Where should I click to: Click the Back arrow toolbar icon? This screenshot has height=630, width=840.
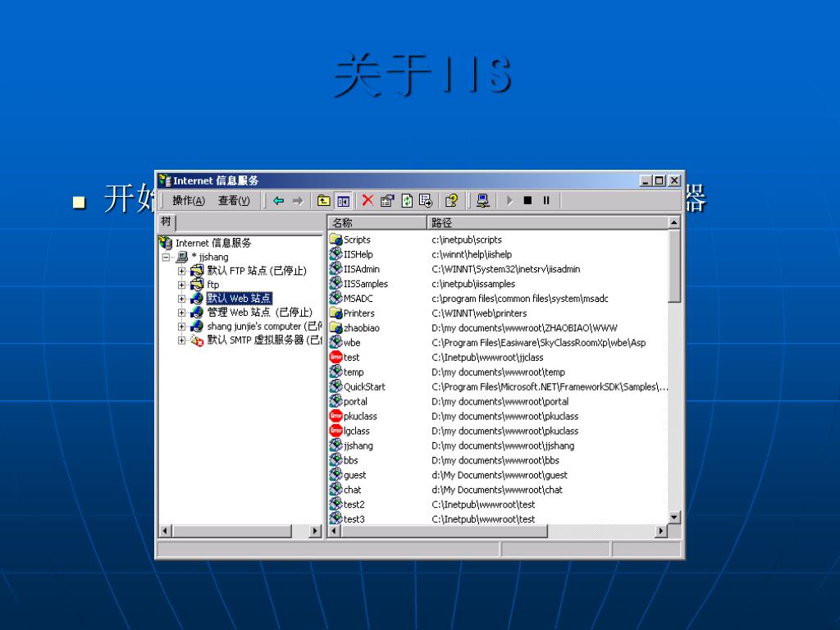click(279, 201)
